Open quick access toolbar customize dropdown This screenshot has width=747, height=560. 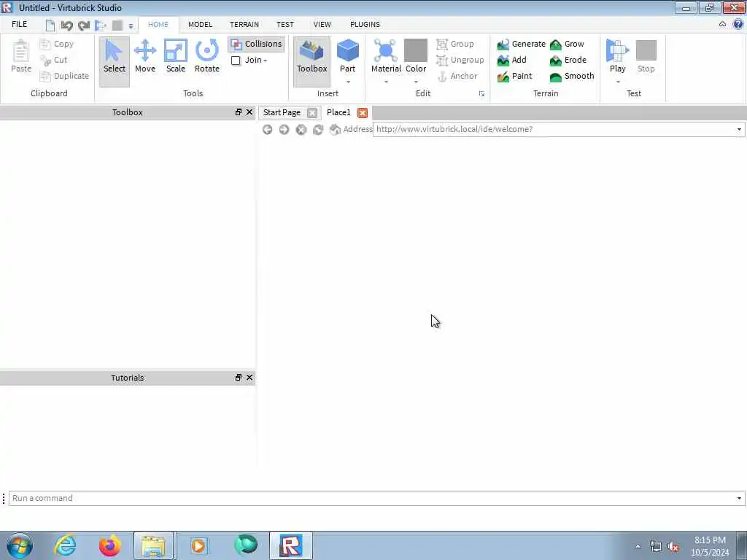(131, 26)
